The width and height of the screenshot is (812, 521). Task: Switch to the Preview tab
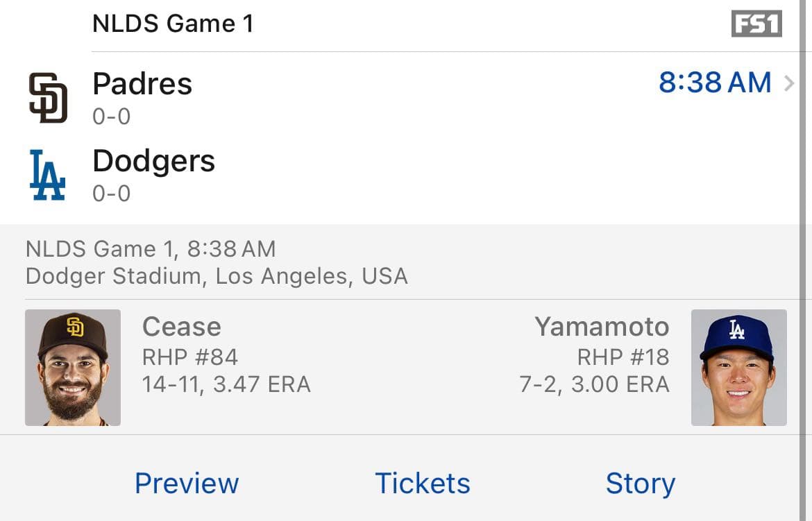click(x=187, y=483)
